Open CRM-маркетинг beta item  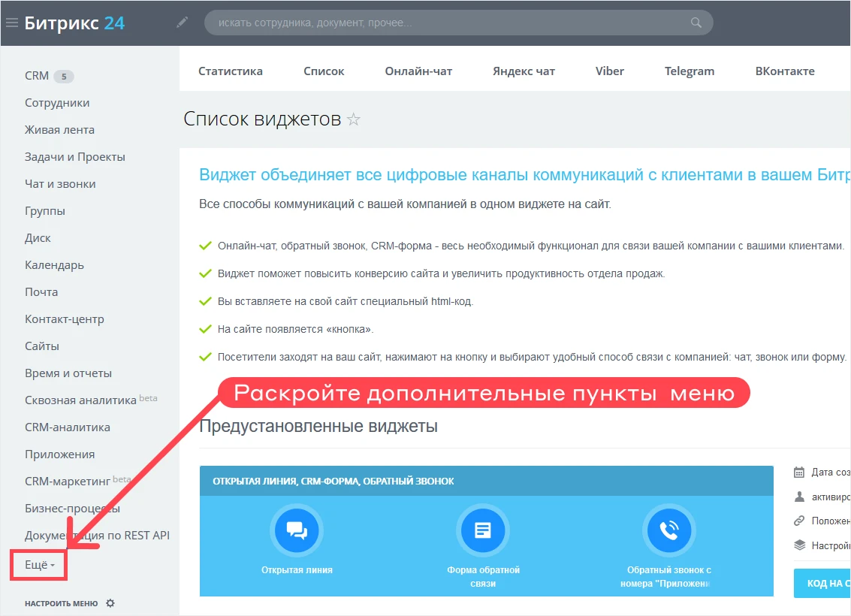[78, 482]
